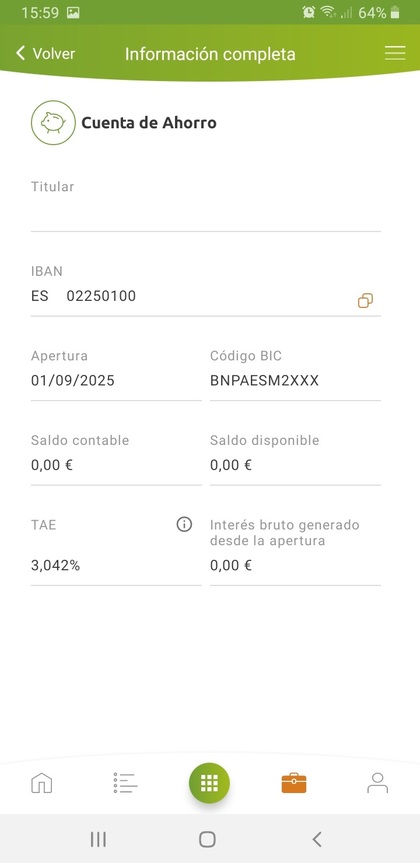Open the movements list icon
This screenshot has height=863, width=420.
tap(125, 783)
